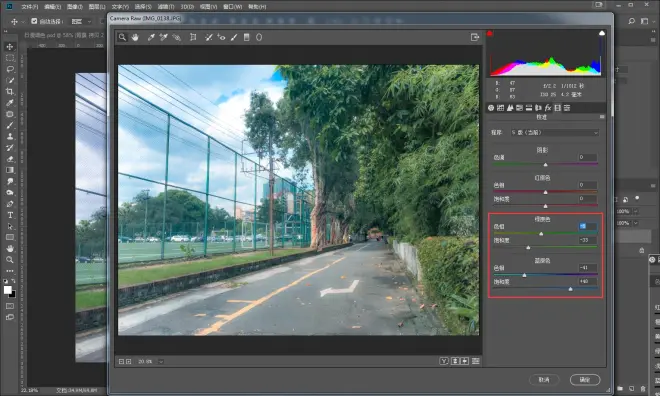This screenshot has height=396, width=660.
Task: Select the Red Eye Removal tool
Action: [x=221, y=37]
